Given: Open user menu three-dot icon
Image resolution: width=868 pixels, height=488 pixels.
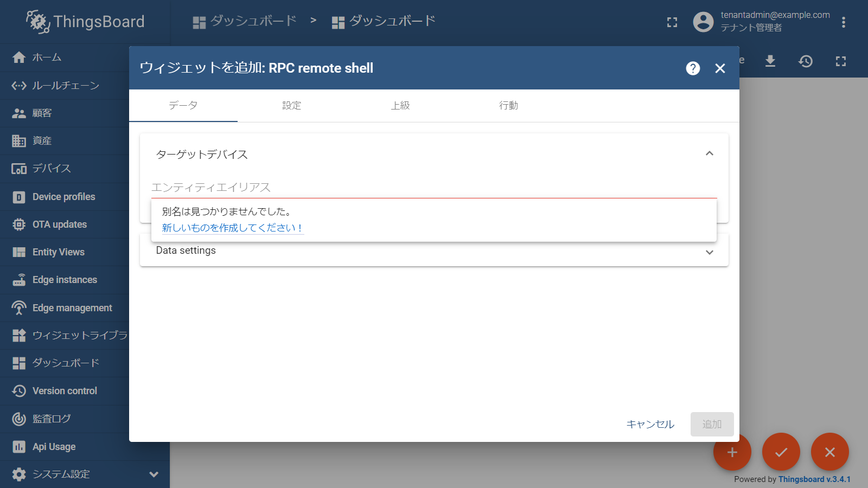Looking at the screenshot, I should [843, 22].
